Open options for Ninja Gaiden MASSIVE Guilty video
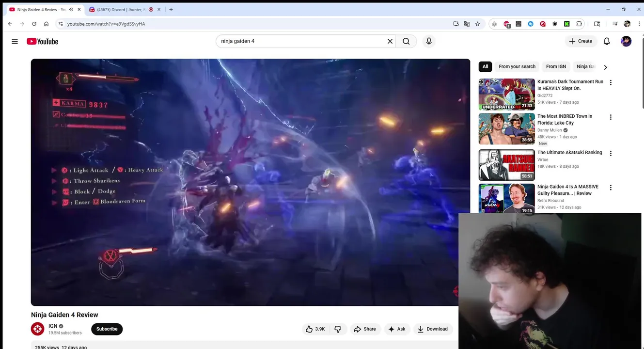Viewport: 644px width, 349px height. pyautogui.click(x=611, y=187)
